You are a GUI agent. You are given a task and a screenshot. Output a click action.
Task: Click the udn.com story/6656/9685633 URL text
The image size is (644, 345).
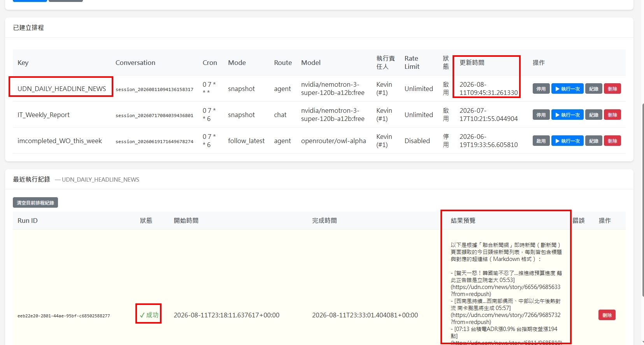pos(505,291)
